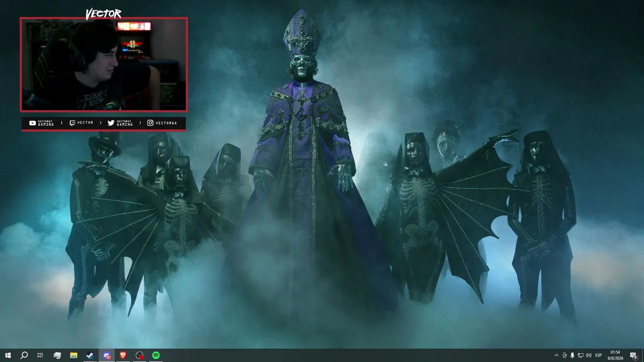The image size is (644, 362).
Task: Open taskbar Search magnifier
Action: tap(24, 355)
